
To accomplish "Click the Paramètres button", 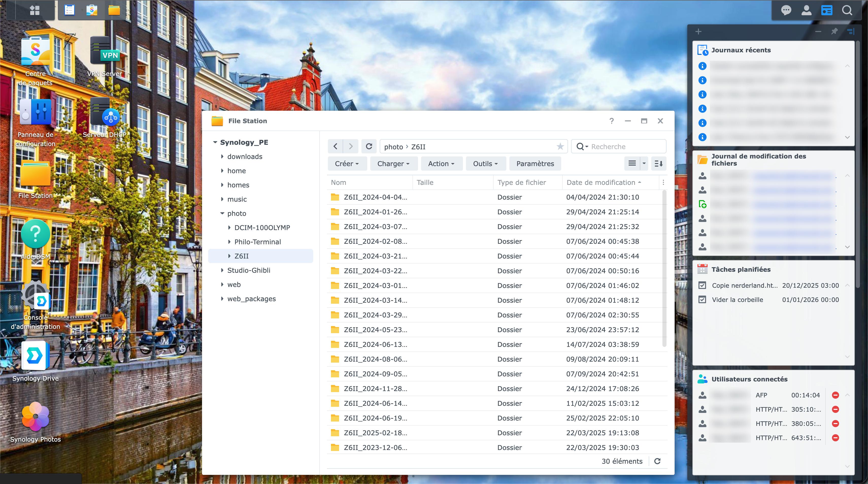I will coord(535,164).
